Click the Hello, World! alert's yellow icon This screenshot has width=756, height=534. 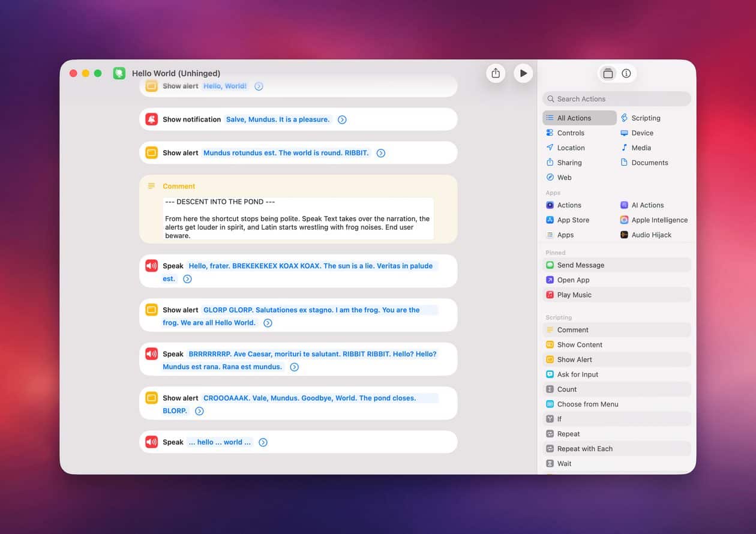pos(152,86)
